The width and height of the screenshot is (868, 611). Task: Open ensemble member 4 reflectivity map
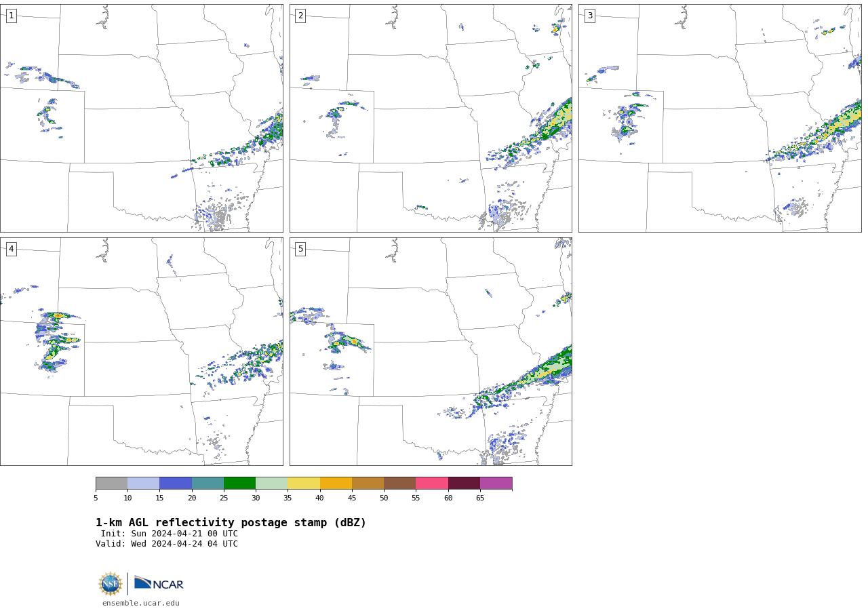pyautogui.click(x=141, y=351)
